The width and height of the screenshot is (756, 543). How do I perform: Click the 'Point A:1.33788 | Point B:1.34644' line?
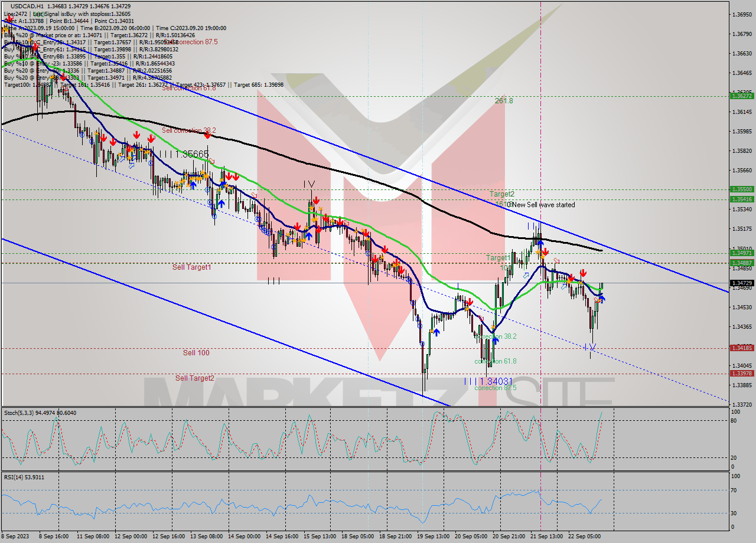pos(69,21)
